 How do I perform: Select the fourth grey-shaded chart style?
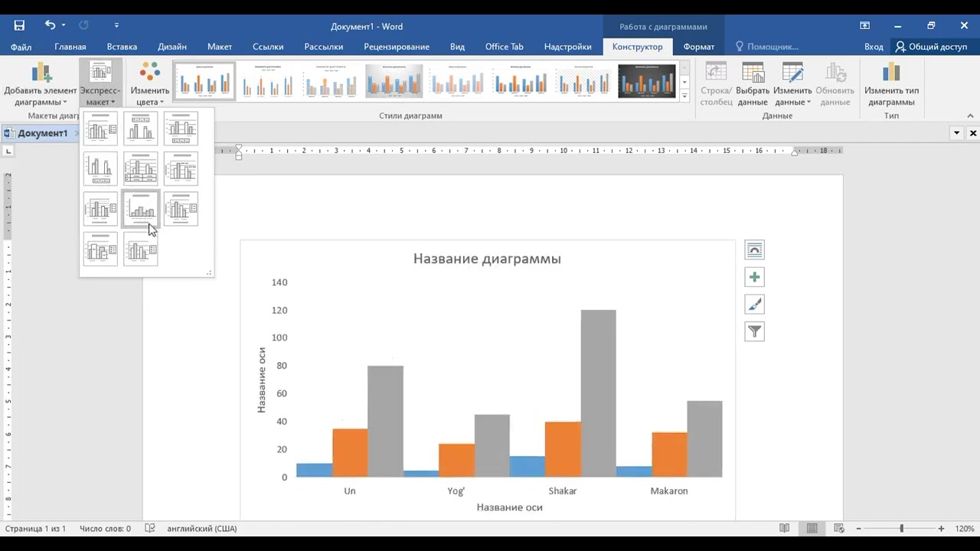(x=394, y=81)
